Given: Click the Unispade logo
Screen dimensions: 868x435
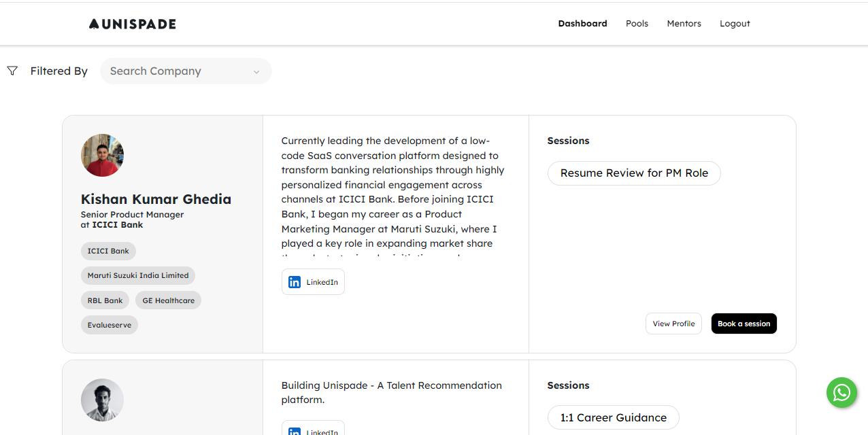Looking at the screenshot, I should (132, 24).
